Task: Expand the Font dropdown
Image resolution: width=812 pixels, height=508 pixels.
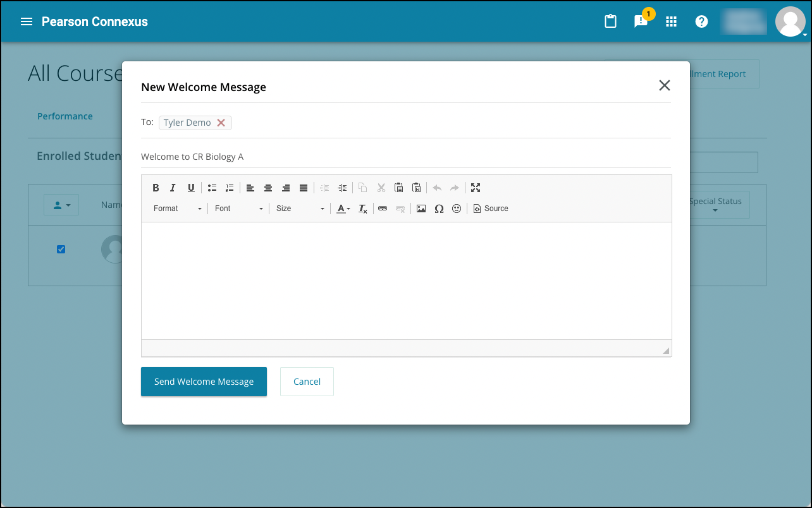Action: click(x=238, y=209)
